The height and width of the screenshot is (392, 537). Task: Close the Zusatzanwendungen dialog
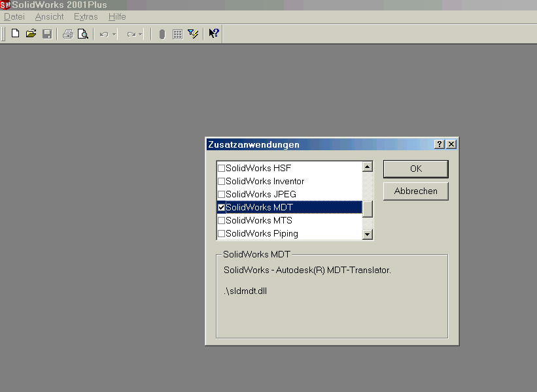coord(451,144)
